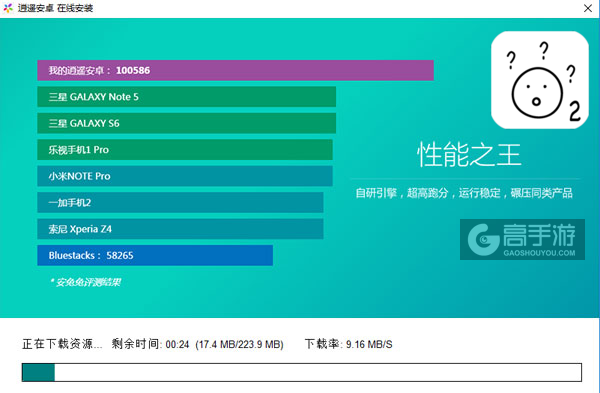Screen dimensions: 600x393
Task: Click the Bluestacks 58265 score bar
Action: [155, 255]
